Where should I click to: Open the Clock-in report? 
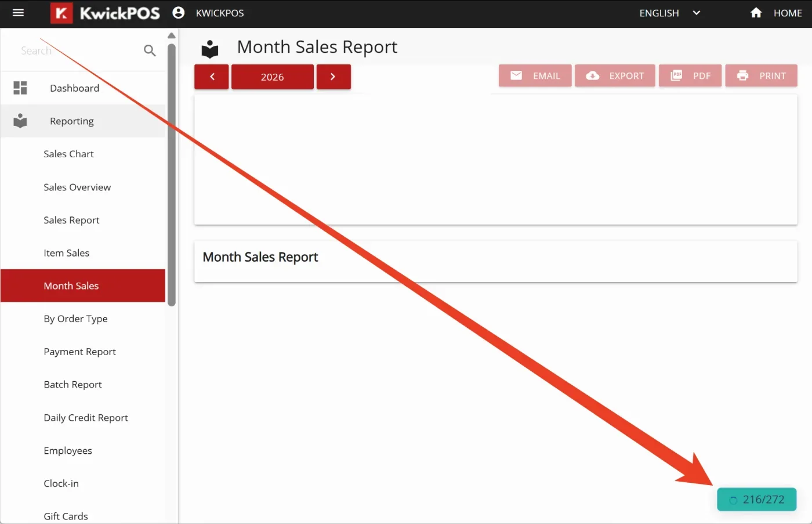83,483
